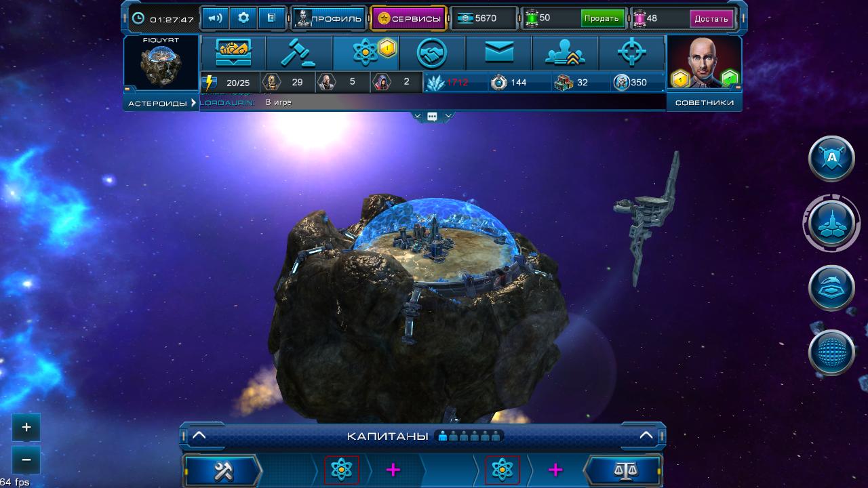Open the base station hexagons button
The width and height of the screenshot is (868, 488).
pyautogui.click(x=831, y=223)
